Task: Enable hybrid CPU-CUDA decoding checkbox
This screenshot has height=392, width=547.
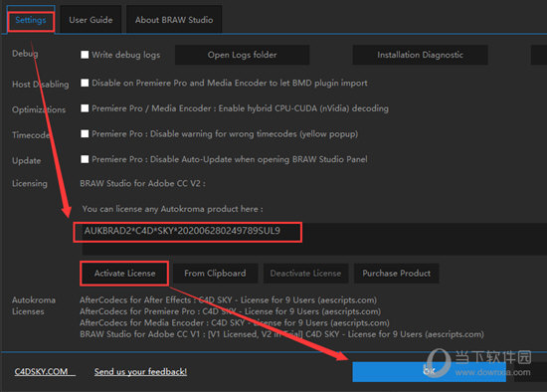Action: [85, 108]
